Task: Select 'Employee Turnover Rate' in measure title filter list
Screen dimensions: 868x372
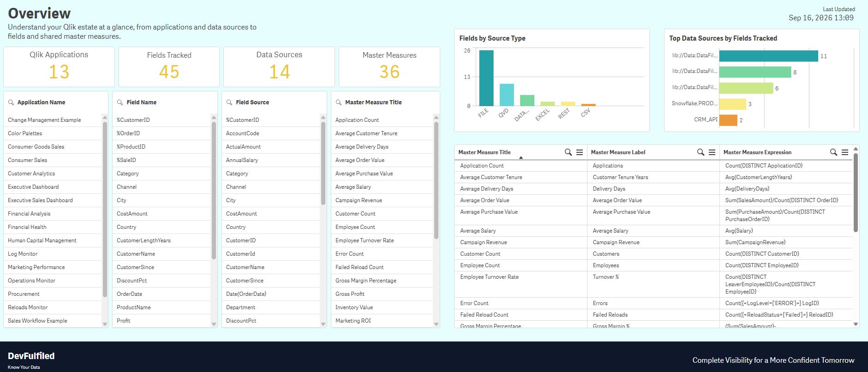Action: click(382, 240)
